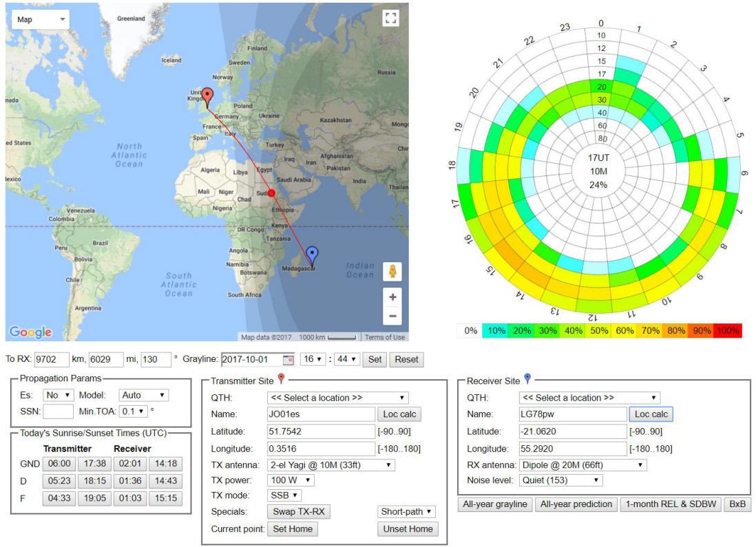Click the red transmitter pin on map
The width and height of the screenshot is (756, 547).
[x=208, y=98]
